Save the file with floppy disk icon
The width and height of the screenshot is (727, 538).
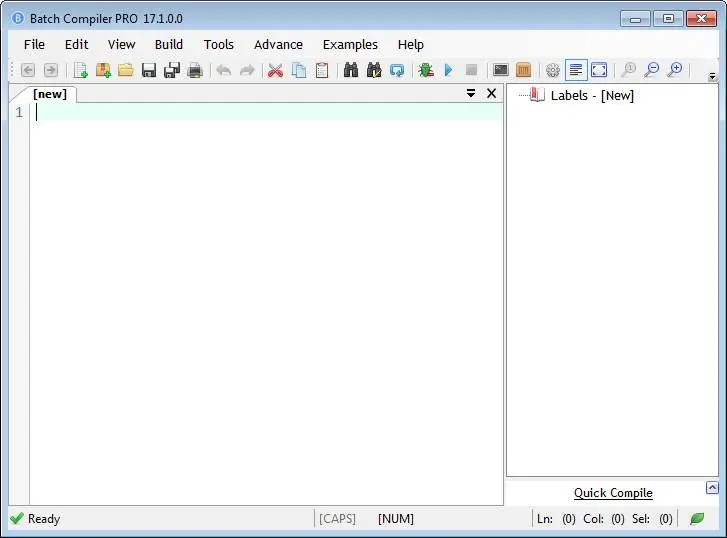point(149,70)
